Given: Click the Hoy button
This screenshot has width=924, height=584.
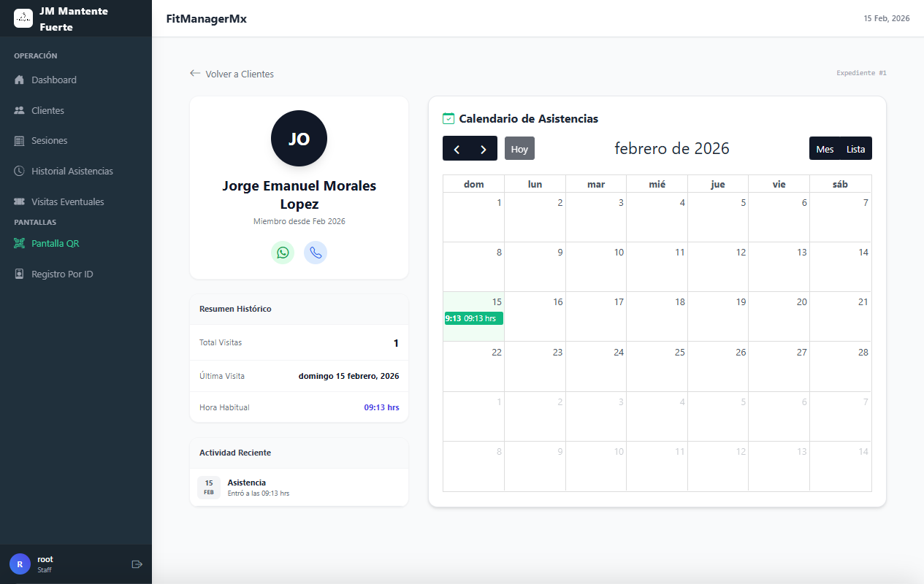Looking at the screenshot, I should tap(519, 149).
